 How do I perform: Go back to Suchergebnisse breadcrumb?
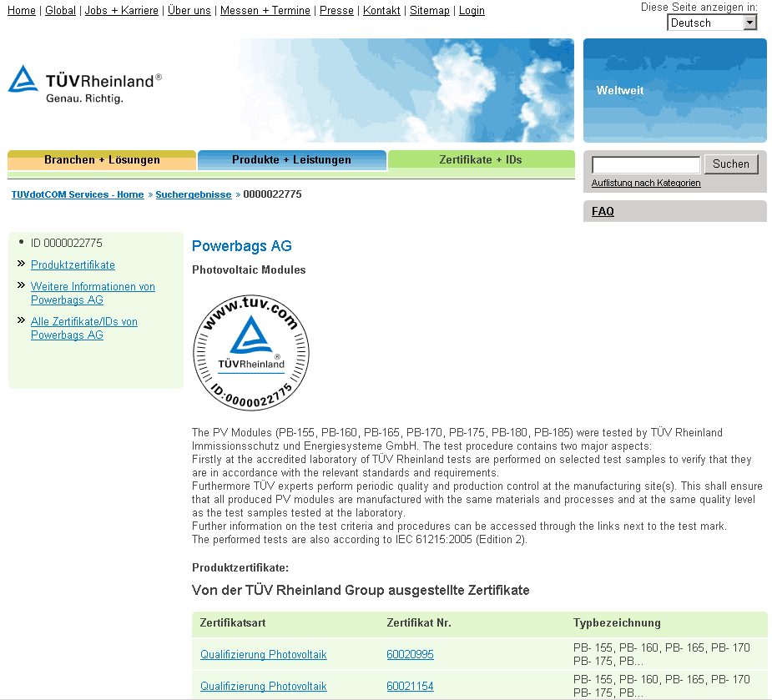tap(194, 194)
